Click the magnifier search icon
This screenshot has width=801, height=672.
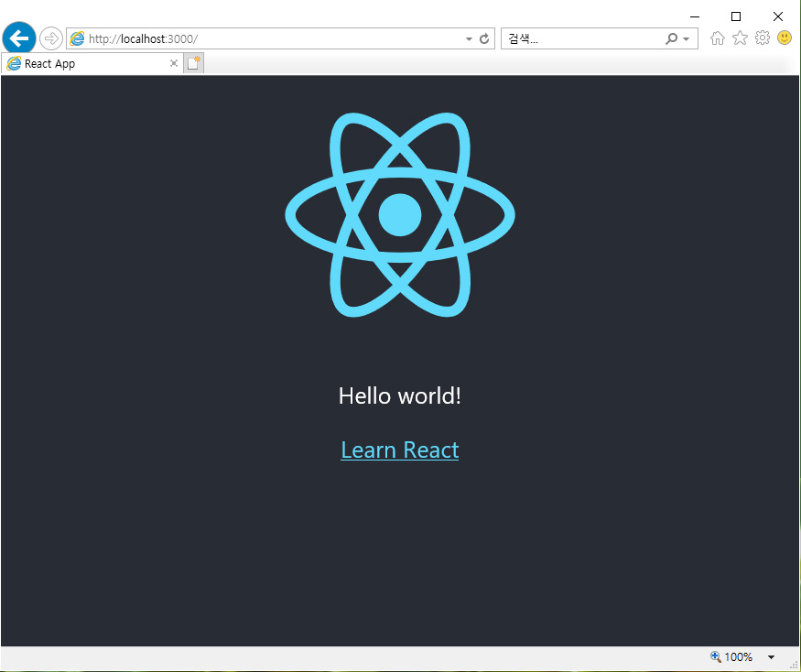[671, 38]
